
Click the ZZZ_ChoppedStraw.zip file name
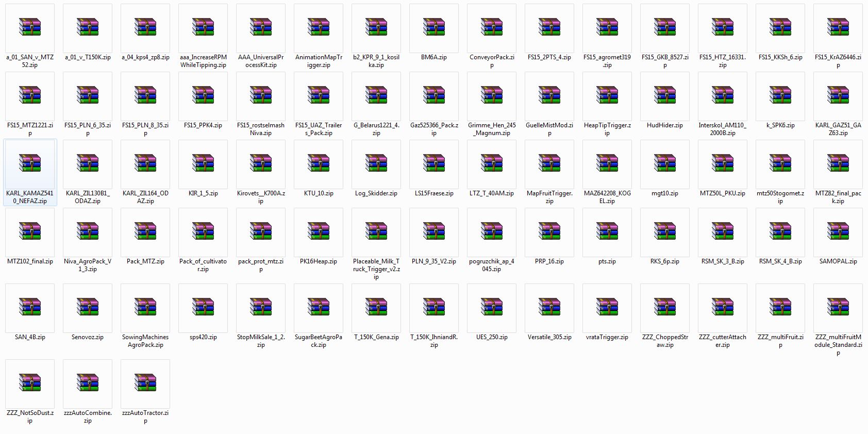click(x=665, y=341)
